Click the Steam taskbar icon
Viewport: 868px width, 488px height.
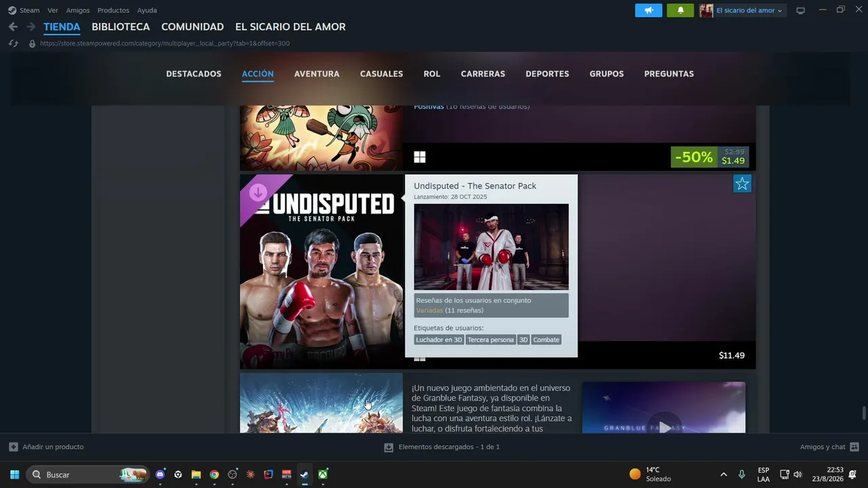[x=304, y=474]
